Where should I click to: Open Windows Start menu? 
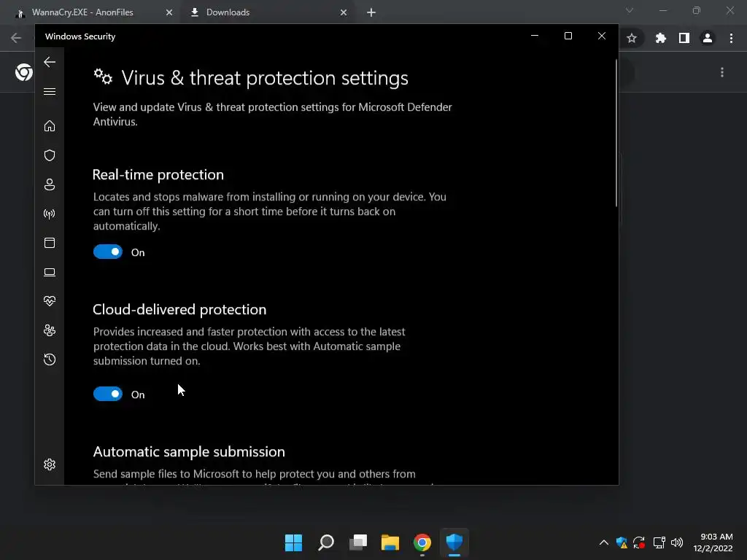click(x=293, y=542)
